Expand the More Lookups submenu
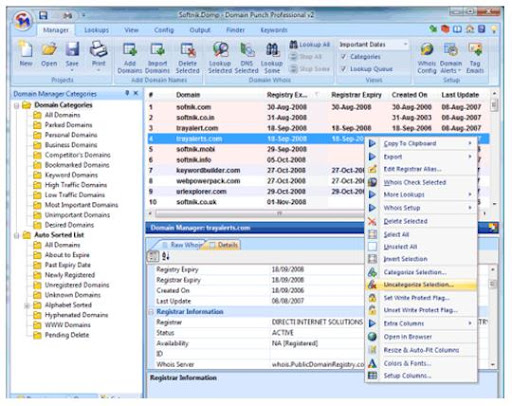Screen dimensions: 512x406 [421, 194]
